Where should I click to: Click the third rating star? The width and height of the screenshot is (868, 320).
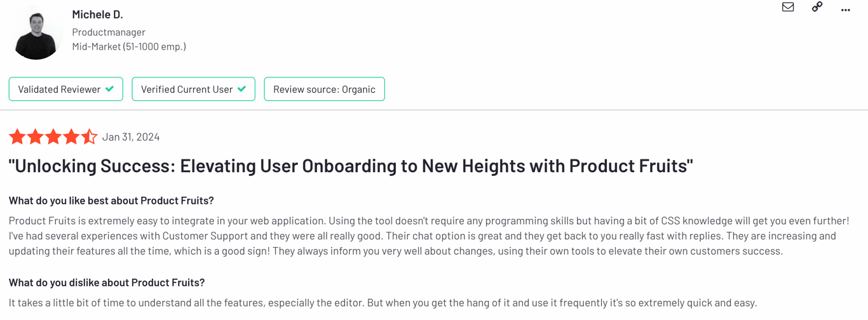tap(53, 137)
